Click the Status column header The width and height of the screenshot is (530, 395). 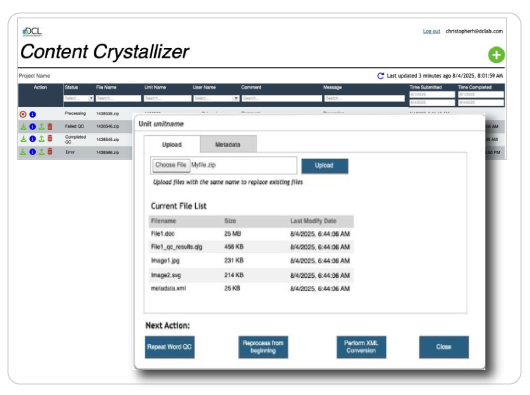coord(71,87)
